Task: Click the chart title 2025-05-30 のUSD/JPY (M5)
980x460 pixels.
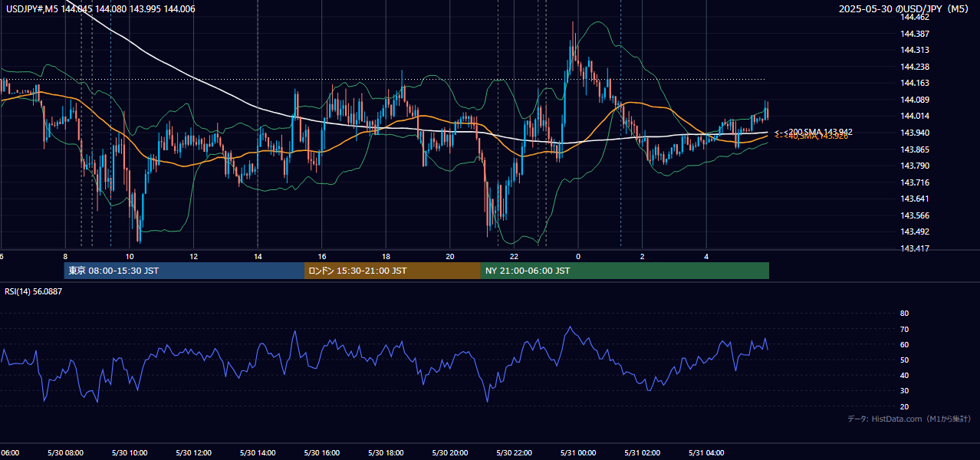Action: pos(905,9)
